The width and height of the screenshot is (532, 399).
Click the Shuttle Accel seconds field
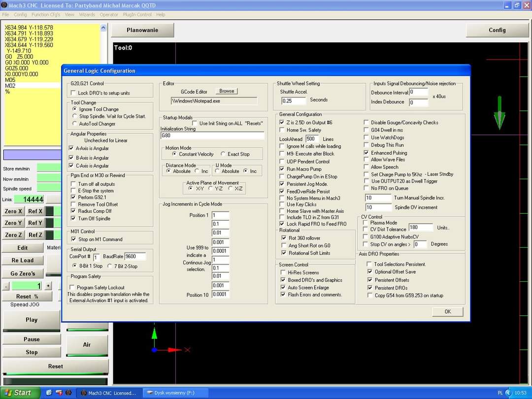click(x=294, y=100)
